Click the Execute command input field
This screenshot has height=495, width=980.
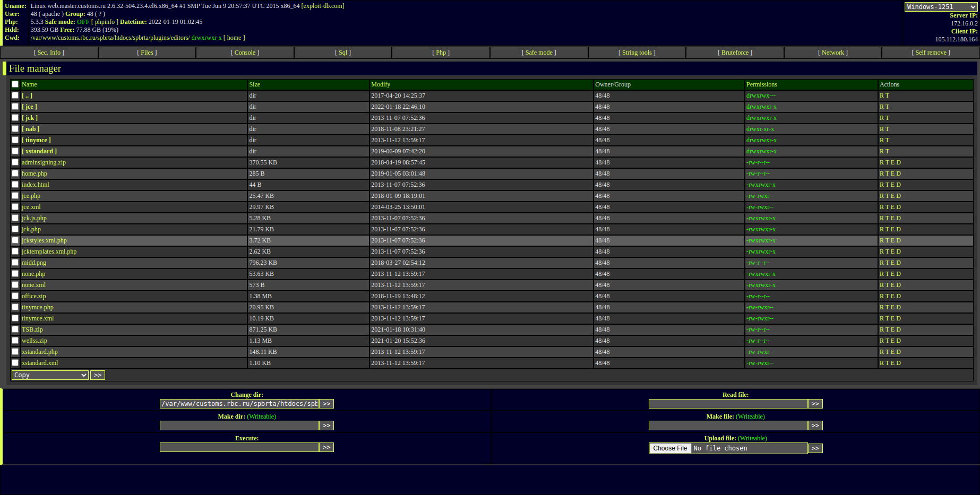tap(239, 447)
